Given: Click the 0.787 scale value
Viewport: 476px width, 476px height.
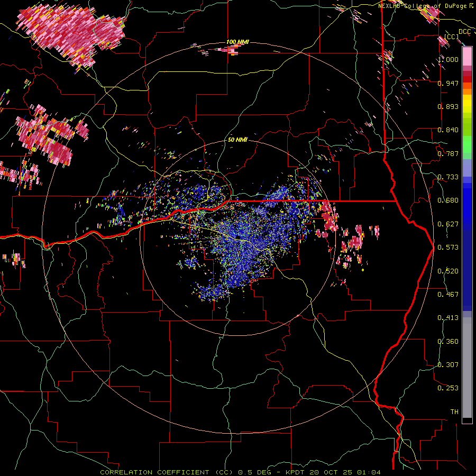Looking at the screenshot, I should click(448, 153).
